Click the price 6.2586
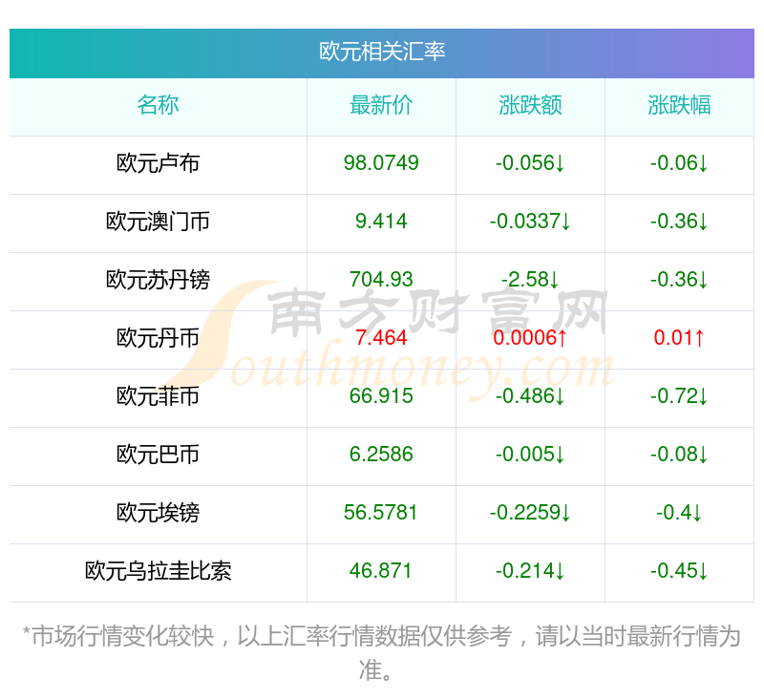Image resolution: width=764 pixels, height=700 pixels. (x=381, y=454)
